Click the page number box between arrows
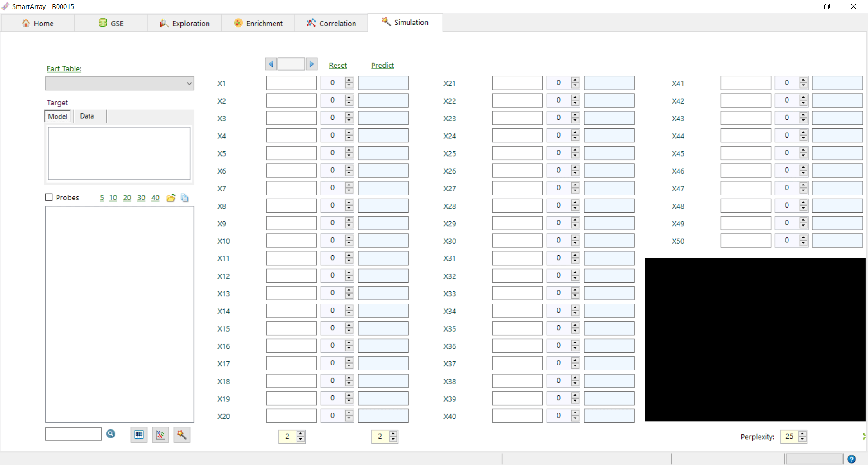Screen dimensions: 868x465 pos(291,64)
